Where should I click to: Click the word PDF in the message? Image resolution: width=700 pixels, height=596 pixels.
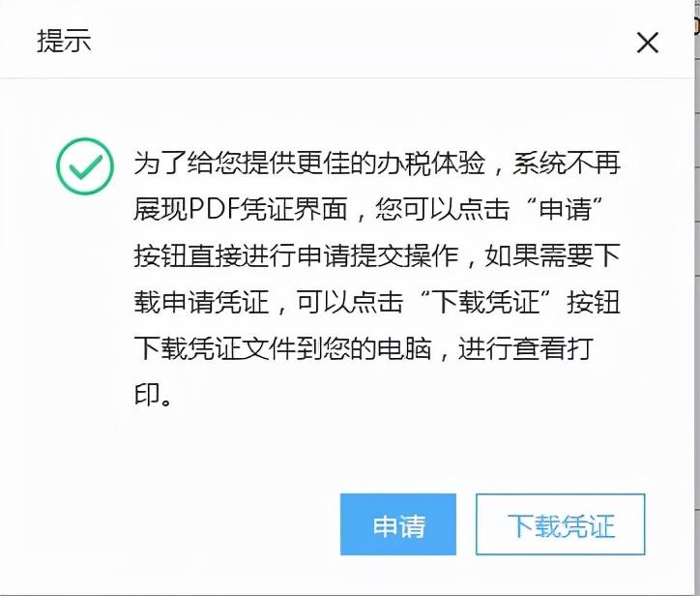tap(215, 210)
